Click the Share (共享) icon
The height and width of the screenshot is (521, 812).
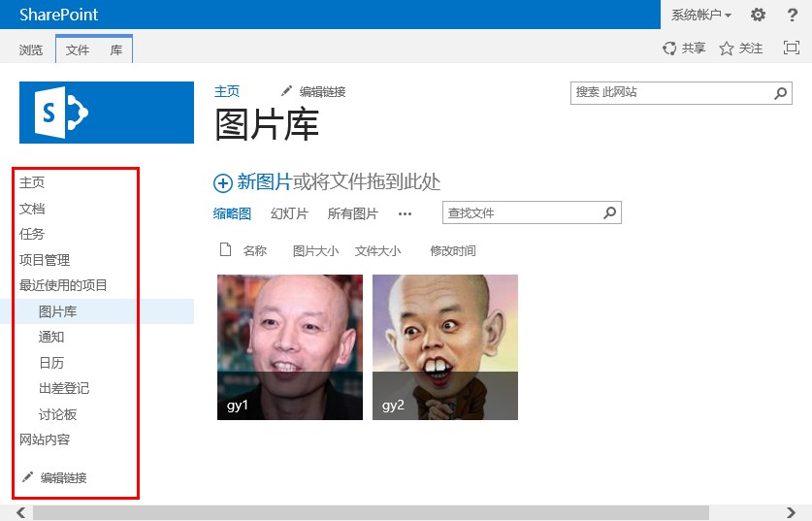tap(669, 49)
